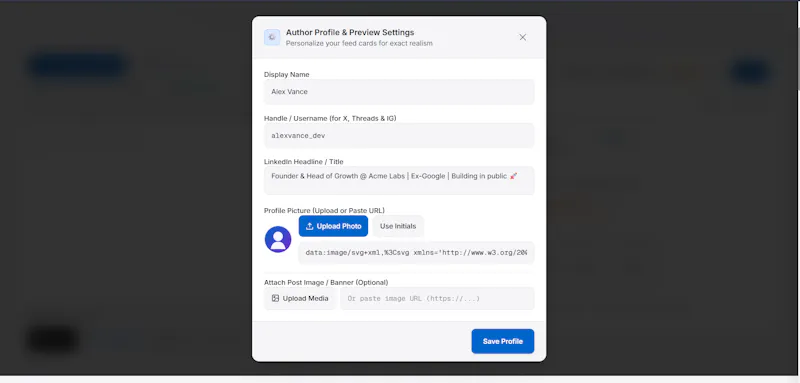Screen dimensions: 800x383
Task: Click the "Handle / Username" label
Action: tap(330, 118)
